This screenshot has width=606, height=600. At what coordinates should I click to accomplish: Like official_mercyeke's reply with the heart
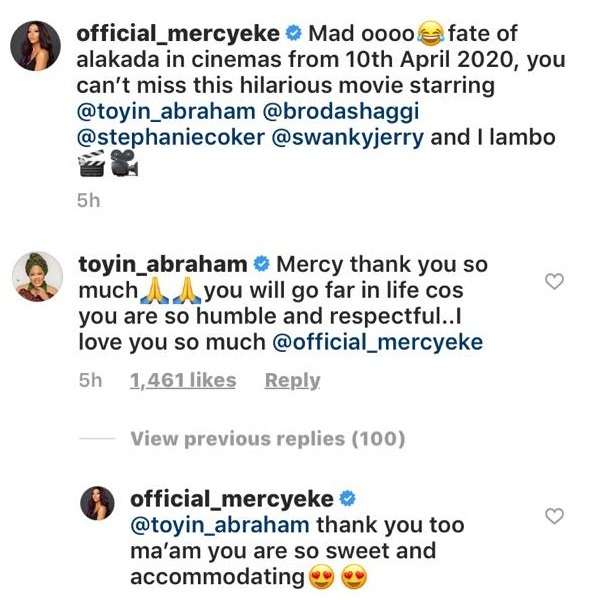point(553,516)
